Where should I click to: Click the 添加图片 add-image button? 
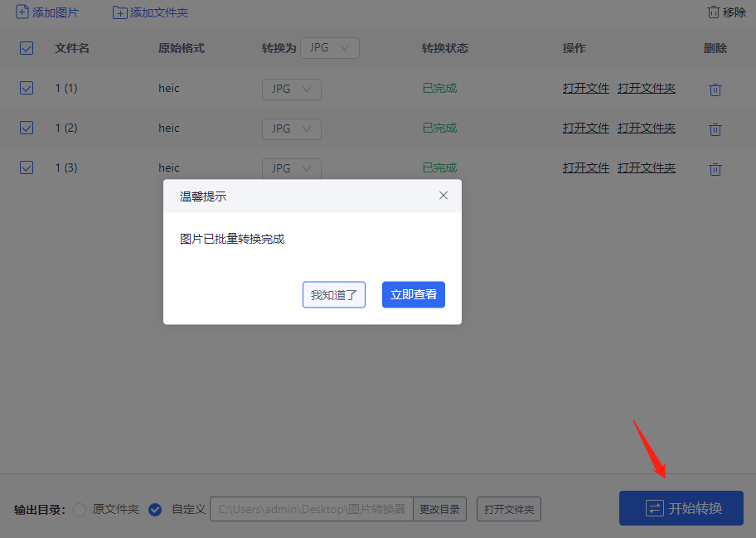46,12
